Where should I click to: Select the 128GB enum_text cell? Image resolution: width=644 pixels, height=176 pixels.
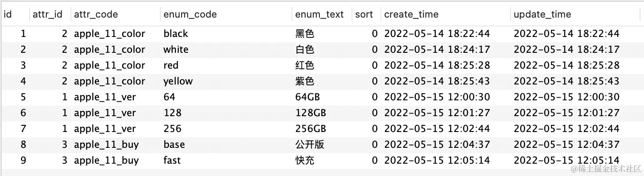[311, 113]
